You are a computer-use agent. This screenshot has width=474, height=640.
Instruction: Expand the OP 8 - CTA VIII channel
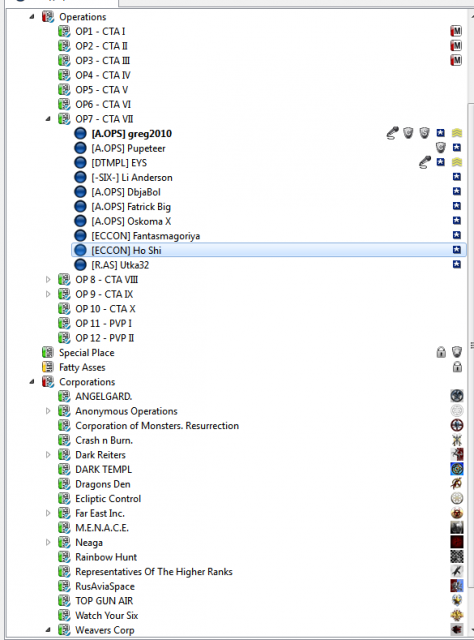48,280
